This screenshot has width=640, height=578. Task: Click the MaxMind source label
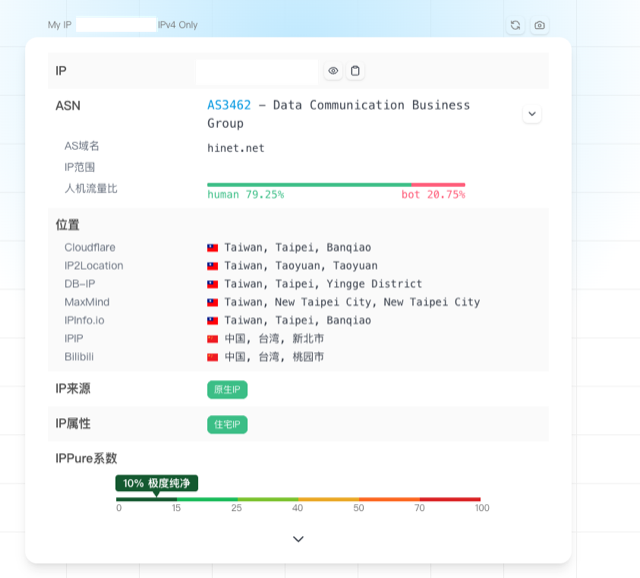coord(87,302)
